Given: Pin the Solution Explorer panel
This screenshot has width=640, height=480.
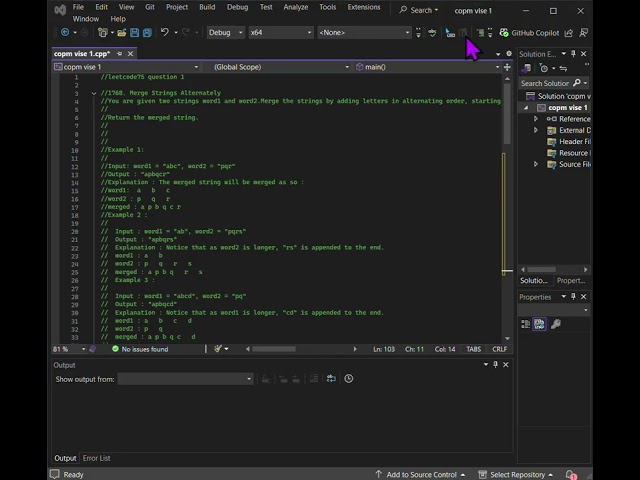Looking at the screenshot, I should [573, 53].
